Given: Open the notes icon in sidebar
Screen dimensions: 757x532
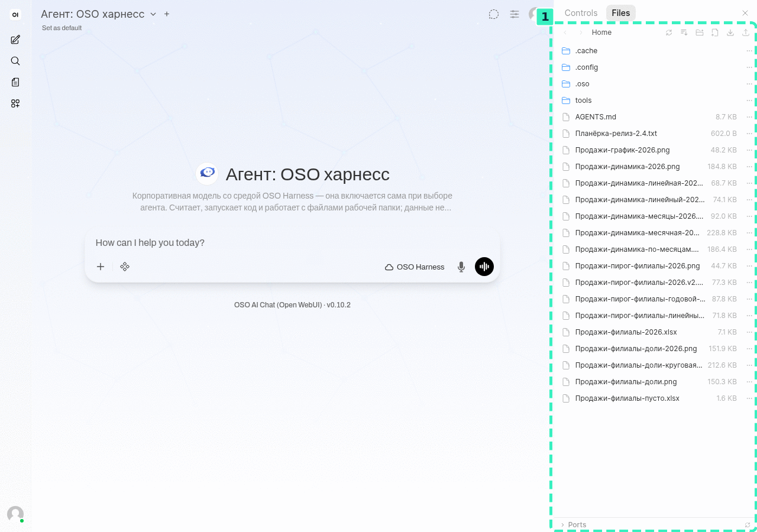Looking at the screenshot, I should [15, 82].
